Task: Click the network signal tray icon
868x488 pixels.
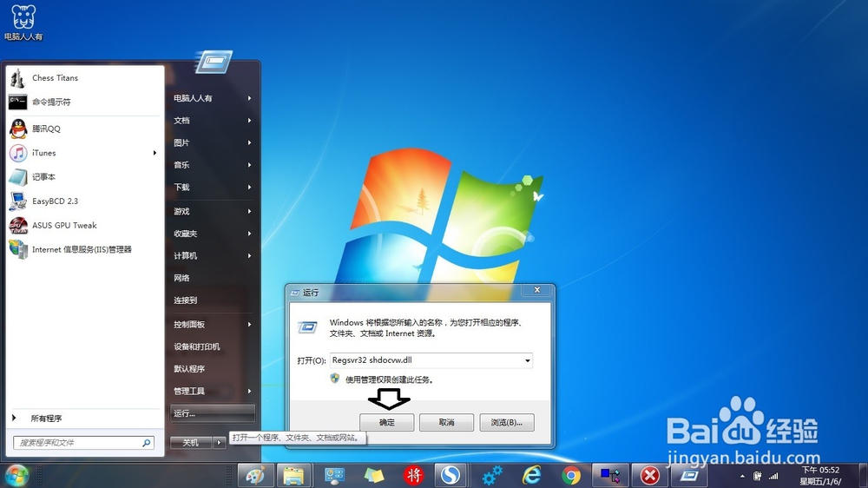Action: [773, 477]
